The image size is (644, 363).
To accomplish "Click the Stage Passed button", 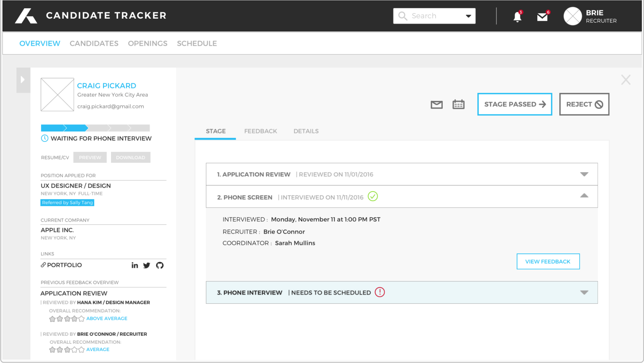I will click(x=515, y=104).
